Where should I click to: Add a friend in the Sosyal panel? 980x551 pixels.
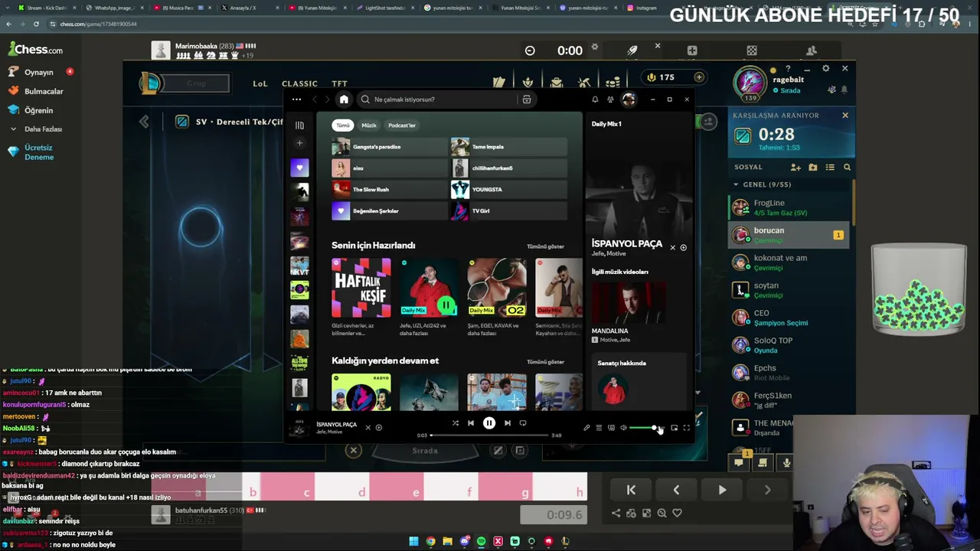tap(795, 167)
